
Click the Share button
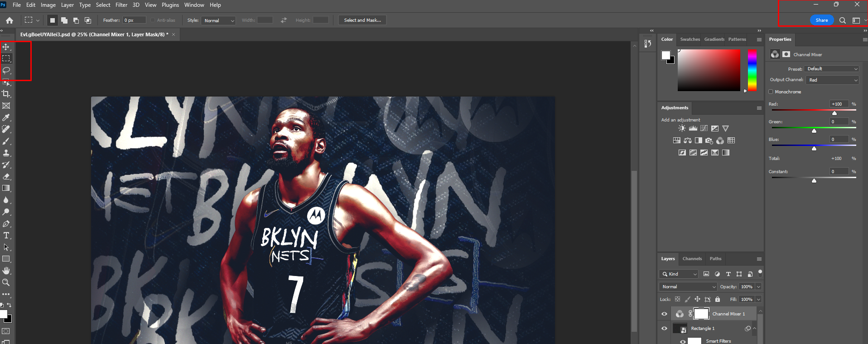pos(821,20)
